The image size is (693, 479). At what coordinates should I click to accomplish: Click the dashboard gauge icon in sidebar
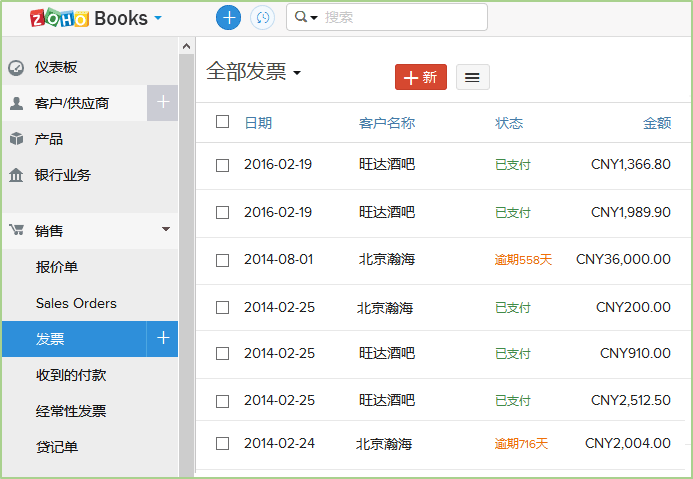pos(16,68)
